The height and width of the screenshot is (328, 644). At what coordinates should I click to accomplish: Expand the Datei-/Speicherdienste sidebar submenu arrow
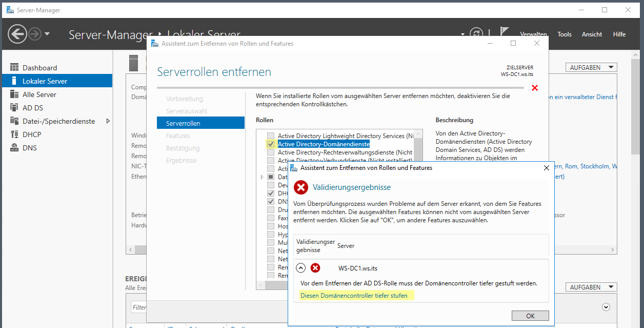(x=108, y=121)
